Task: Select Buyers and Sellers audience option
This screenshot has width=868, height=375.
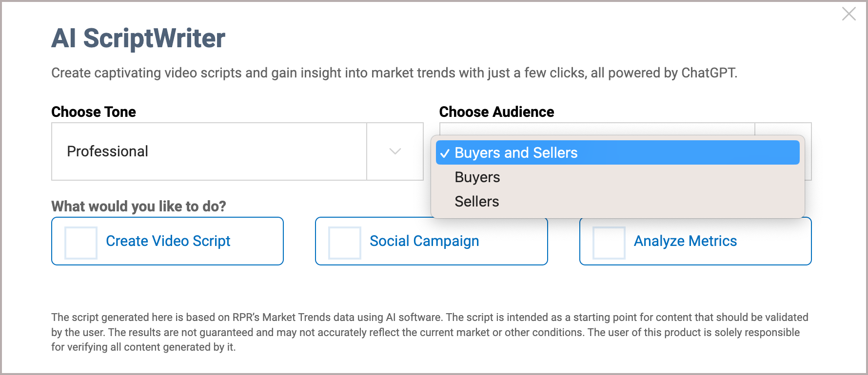Action: click(x=516, y=153)
